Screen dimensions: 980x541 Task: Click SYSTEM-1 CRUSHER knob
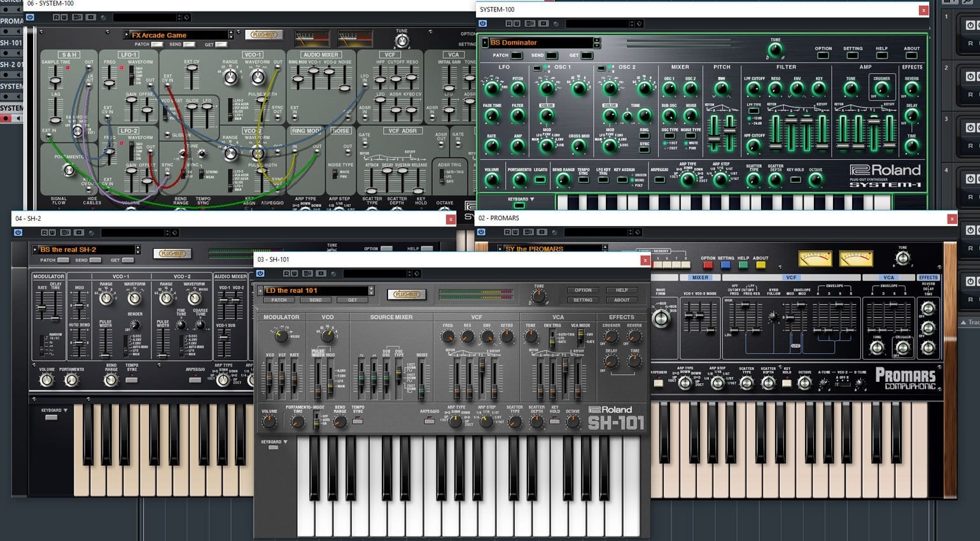pyautogui.click(x=881, y=89)
